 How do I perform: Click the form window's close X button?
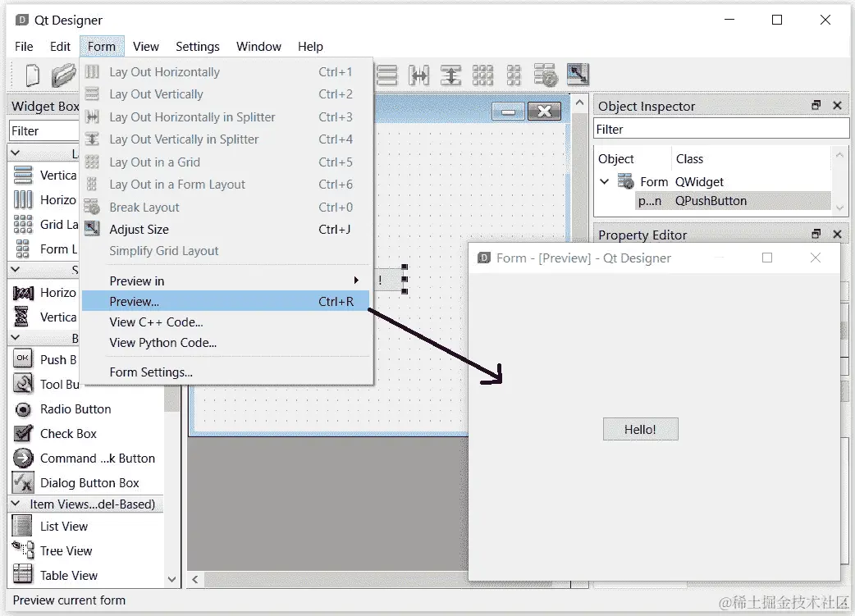(x=544, y=112)
